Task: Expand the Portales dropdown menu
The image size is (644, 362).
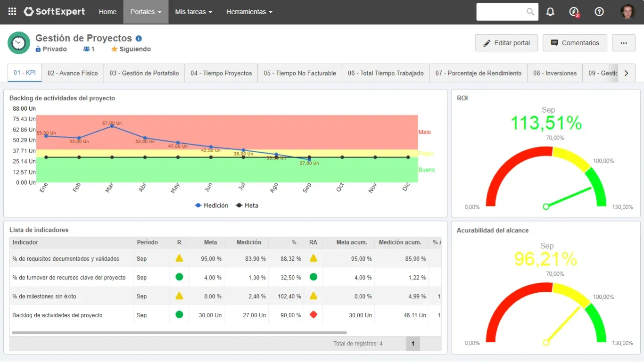Action: (x=146, y=12)
